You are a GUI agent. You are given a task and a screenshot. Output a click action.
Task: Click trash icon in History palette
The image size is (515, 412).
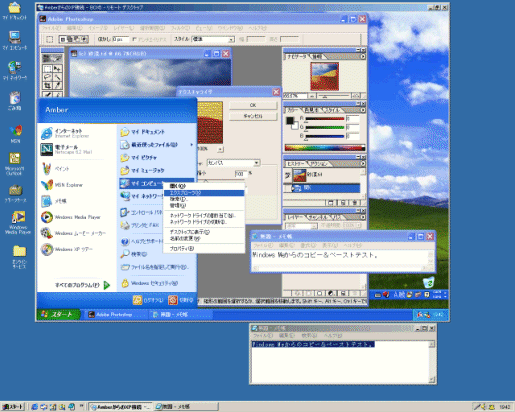[355, 202]
